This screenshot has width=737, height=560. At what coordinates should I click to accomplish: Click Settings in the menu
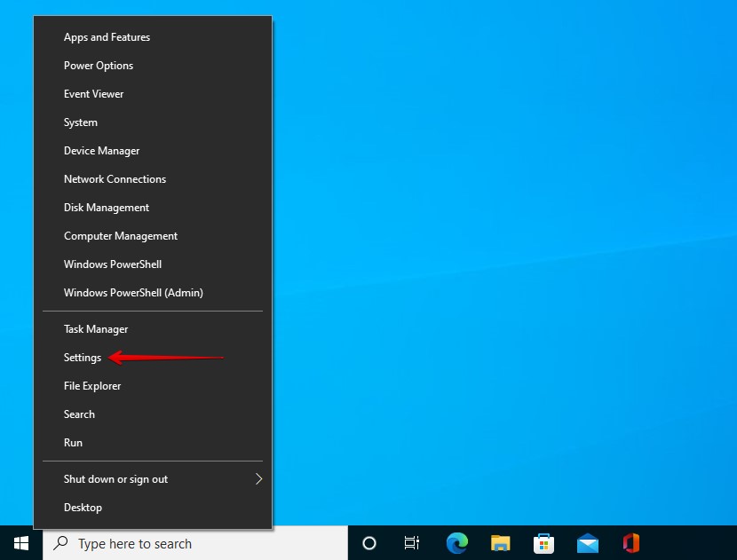click(x=153, y=358)
